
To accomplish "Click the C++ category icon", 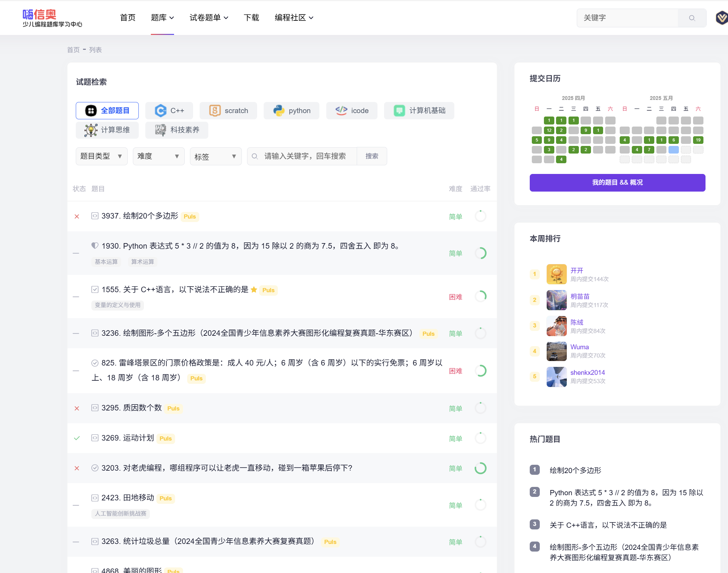I will tap(161, 111).
